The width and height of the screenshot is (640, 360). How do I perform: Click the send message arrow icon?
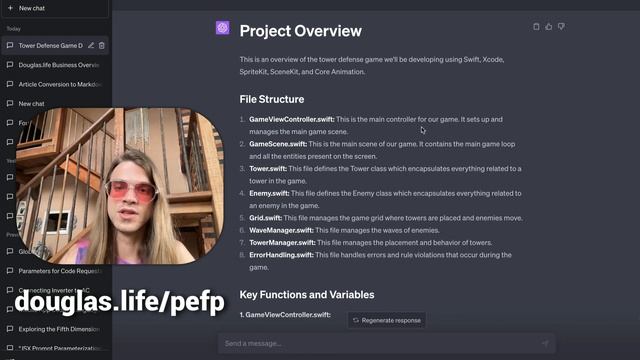coord(545,344)
